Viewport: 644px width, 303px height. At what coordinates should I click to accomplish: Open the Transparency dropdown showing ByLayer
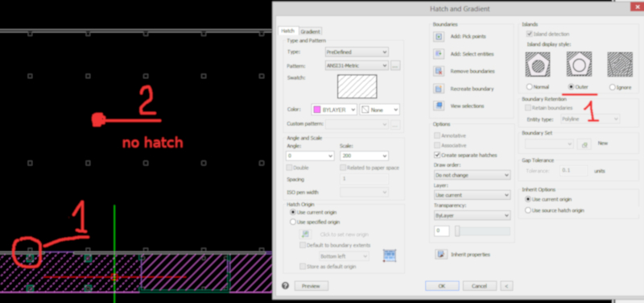tap(472, 215)
